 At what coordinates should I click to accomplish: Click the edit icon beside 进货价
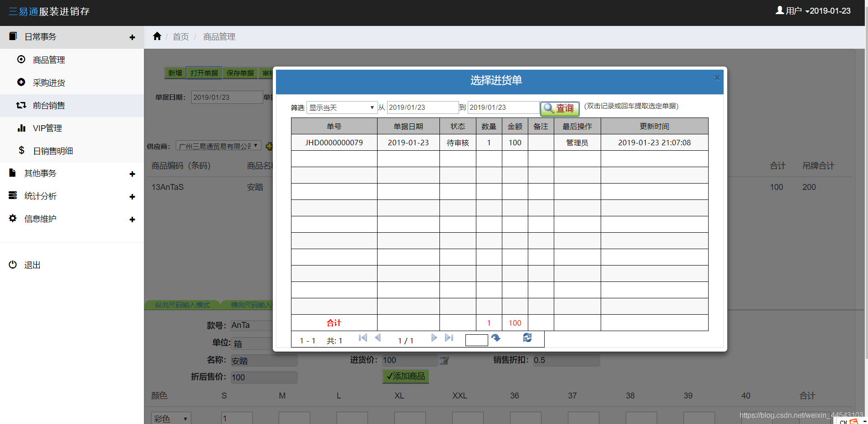click(444, 361)
